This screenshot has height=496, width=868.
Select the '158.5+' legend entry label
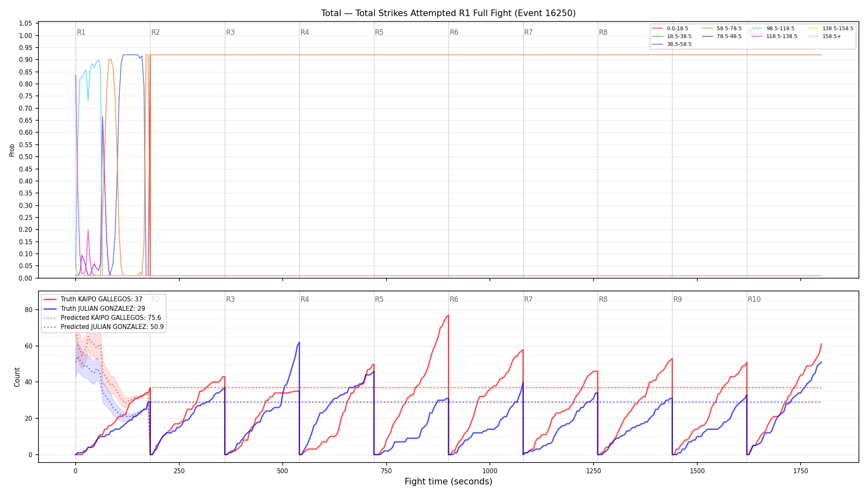click(x=832, y=36)
